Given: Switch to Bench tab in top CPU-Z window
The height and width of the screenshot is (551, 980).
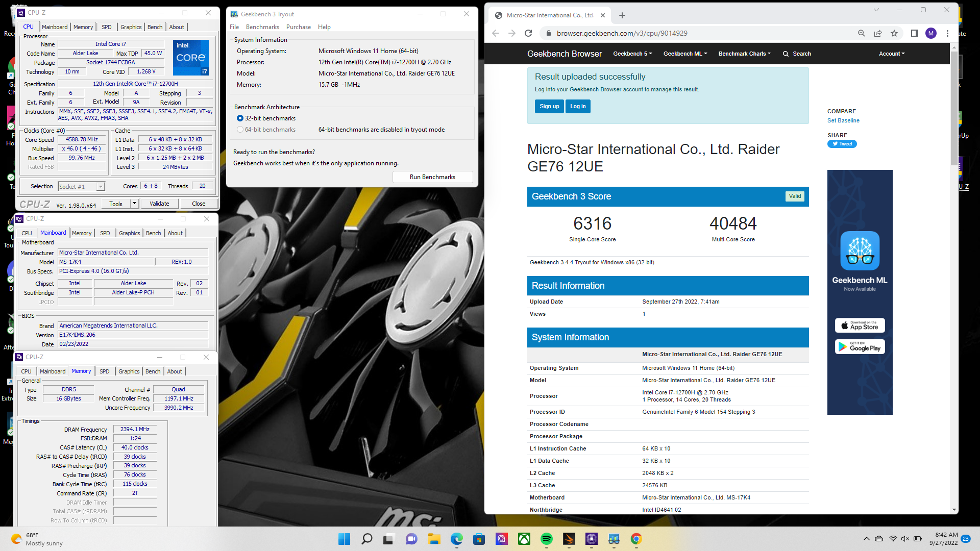Looking at the screenshot, I should tap(155, 27).
